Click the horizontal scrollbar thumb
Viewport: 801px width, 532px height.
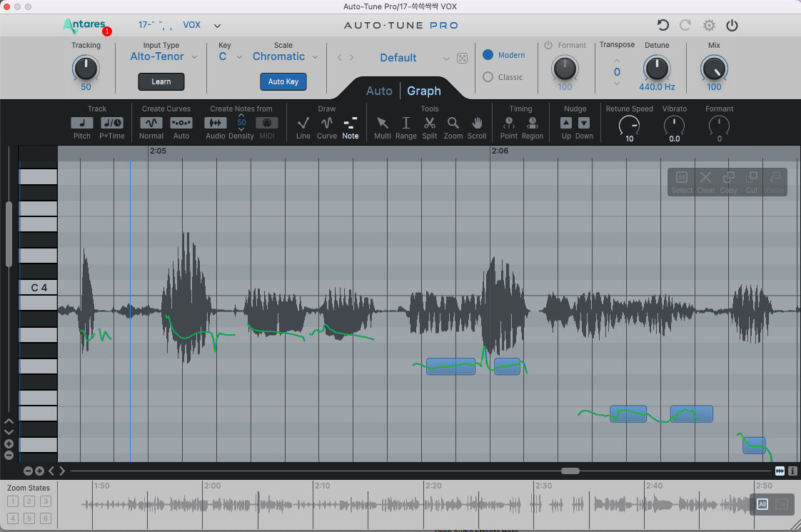coord(570,471)
